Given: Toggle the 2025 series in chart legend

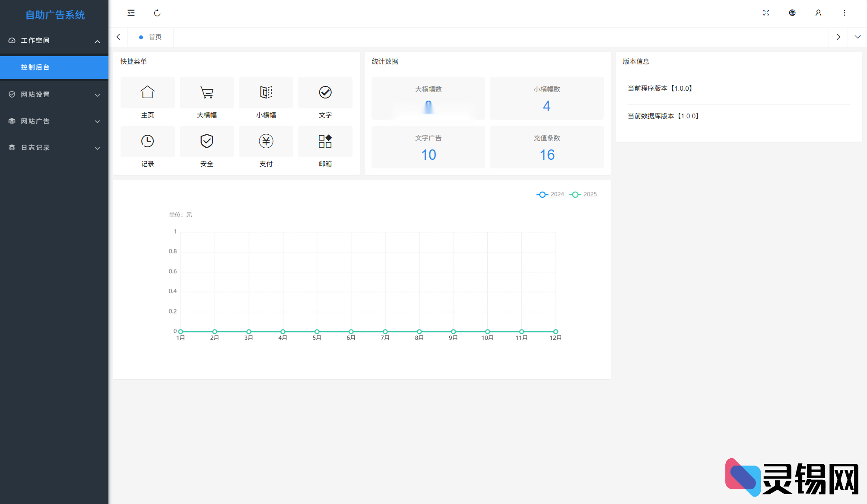Looking at the screenshot, I should (583, 194).
